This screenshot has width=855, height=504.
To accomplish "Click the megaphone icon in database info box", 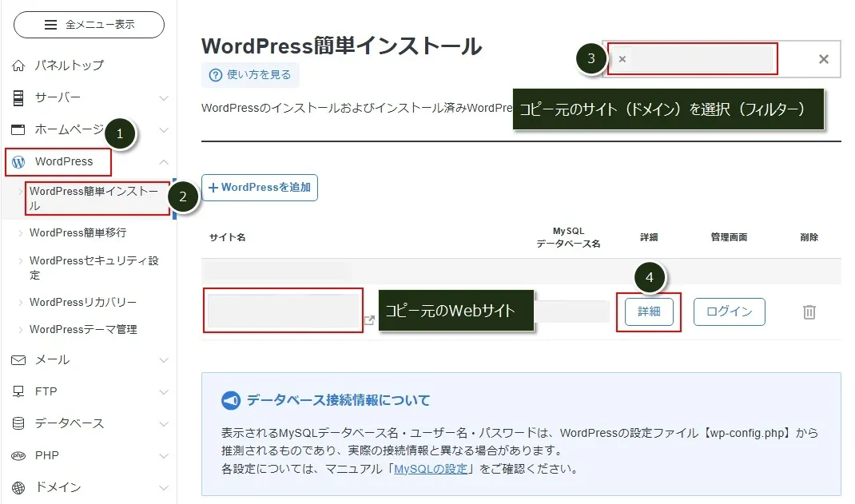I will (231, 400).
